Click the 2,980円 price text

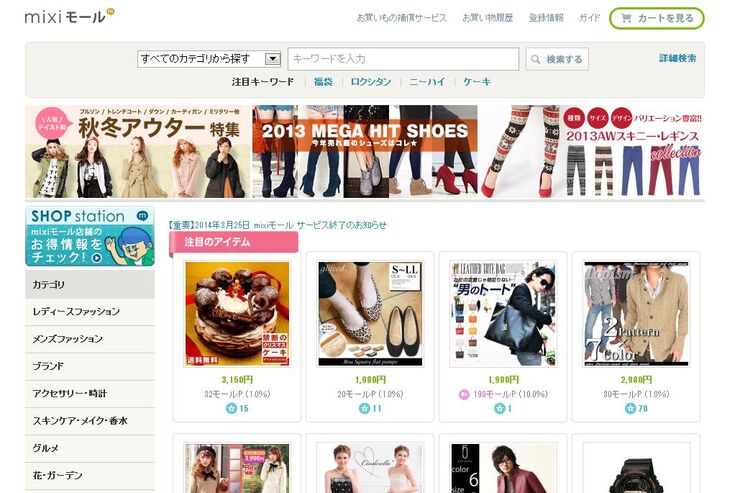pyautogui.click(x=636, y=380)
